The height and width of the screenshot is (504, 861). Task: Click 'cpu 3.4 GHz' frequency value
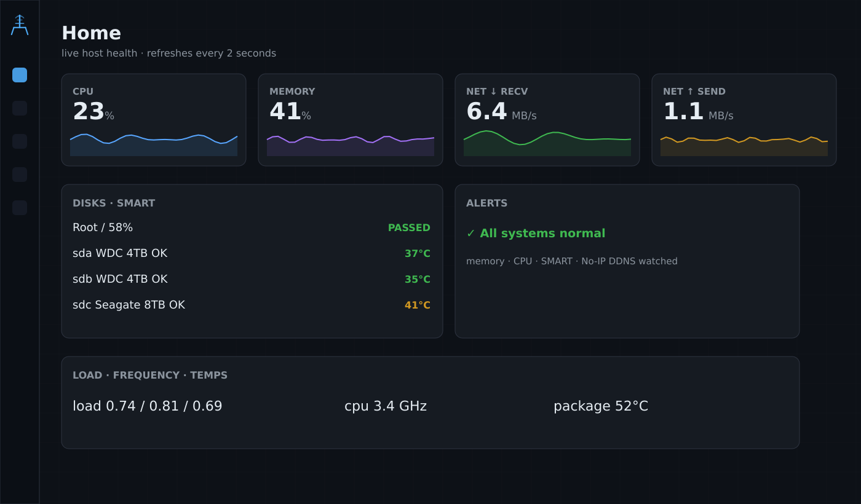(x=386, y=406)
